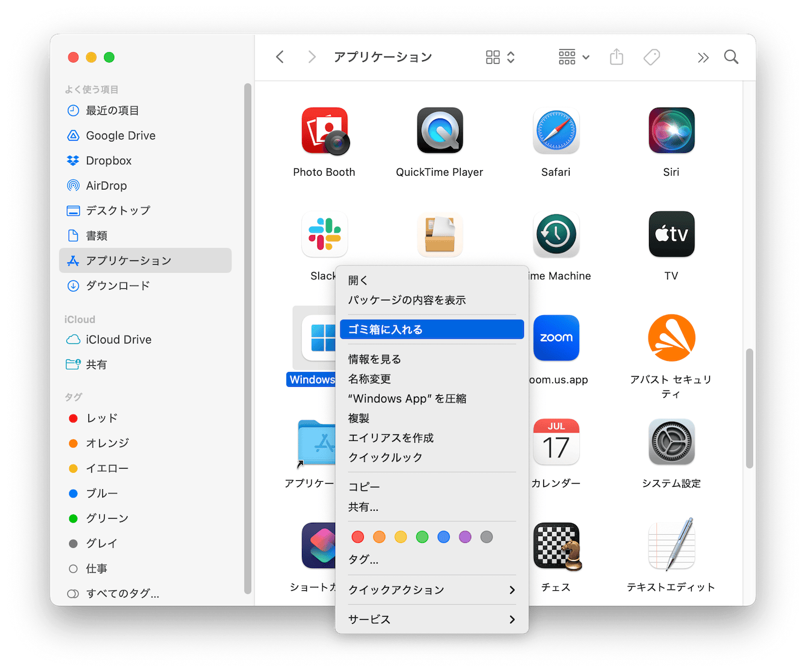Select the QuickTime Player icon
The height and width of the screenshot is (672, 806).
[x=440, y=131]
